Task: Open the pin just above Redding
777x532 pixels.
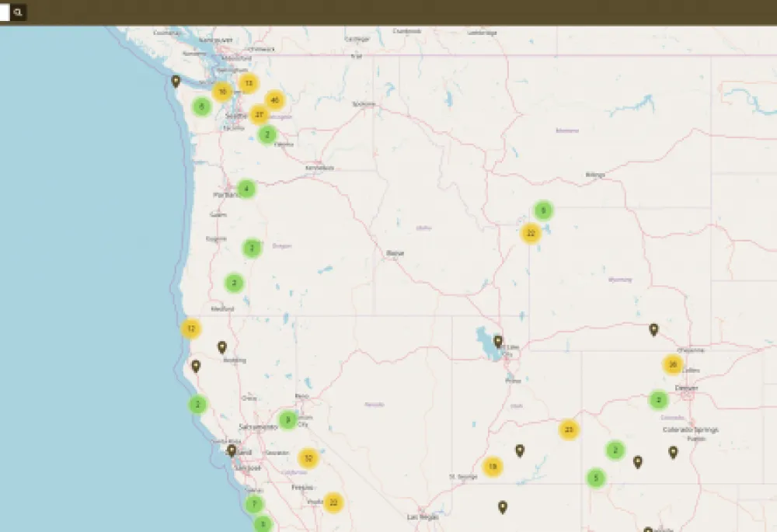Action: coord(222,347)
